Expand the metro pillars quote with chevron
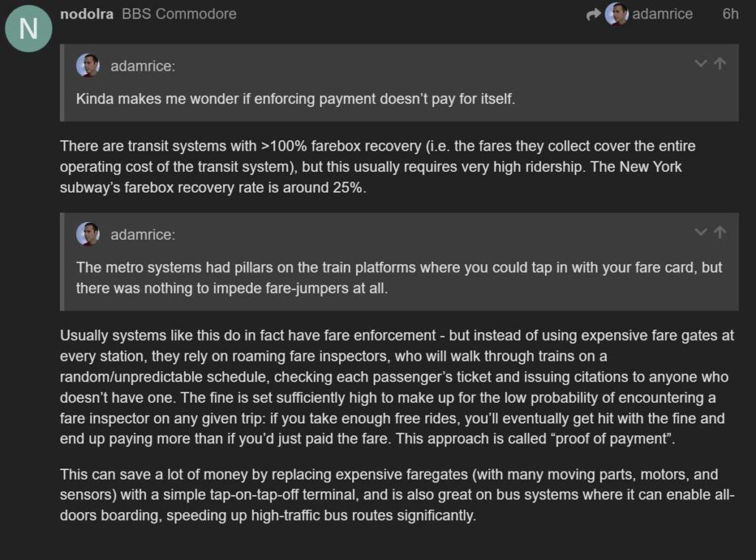The height and width of the screenshot is (560, 756). click(x=701, y=233)
